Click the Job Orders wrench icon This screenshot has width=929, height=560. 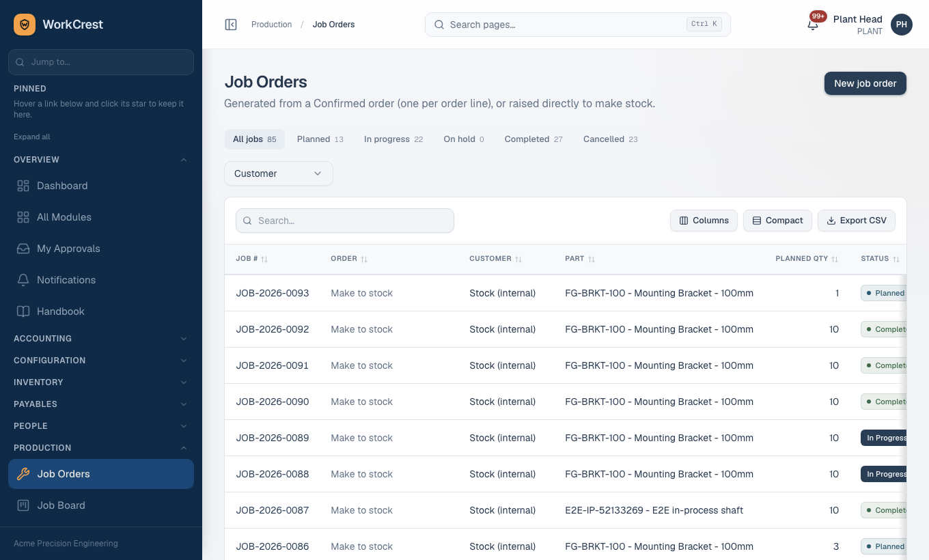pos(23,474)
